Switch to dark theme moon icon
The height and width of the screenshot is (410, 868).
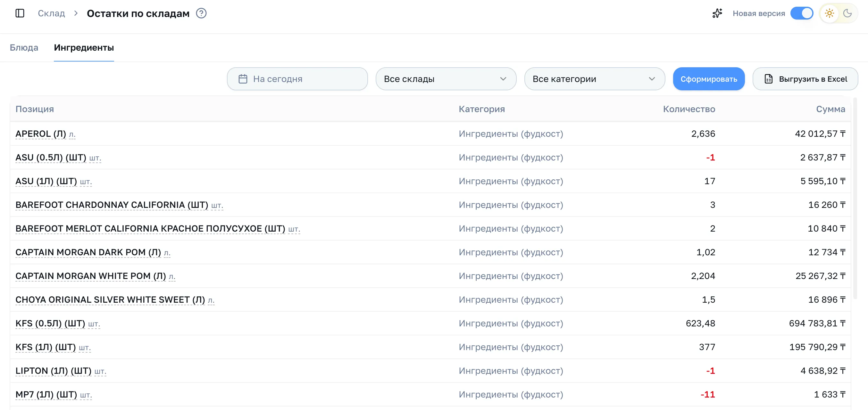tap(847, 13)
